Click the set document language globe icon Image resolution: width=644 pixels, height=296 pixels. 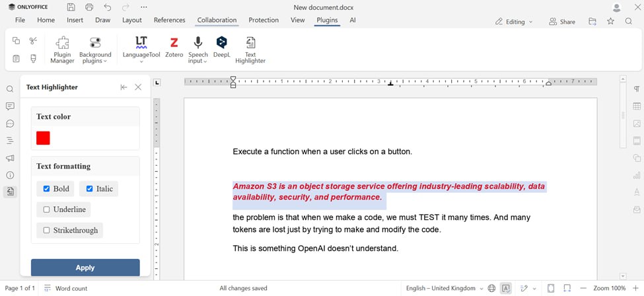click(x=491, y=288)
